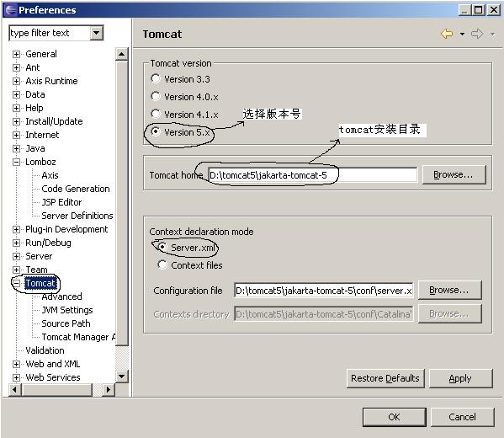Select the Validation tree item
This screenshot has height=438, width=504.
(45, 350)
